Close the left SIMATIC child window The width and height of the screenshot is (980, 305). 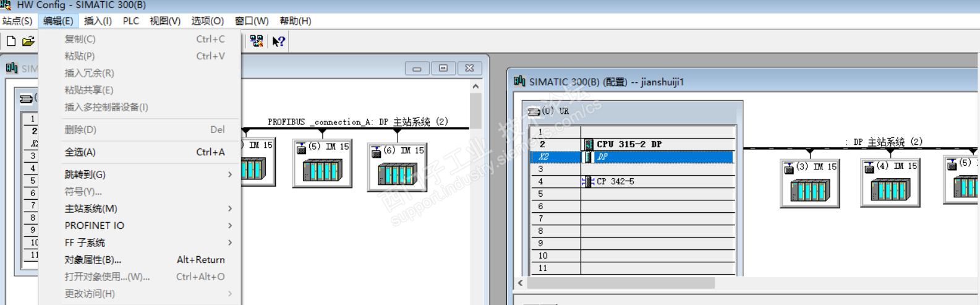(x=469, y=68)
